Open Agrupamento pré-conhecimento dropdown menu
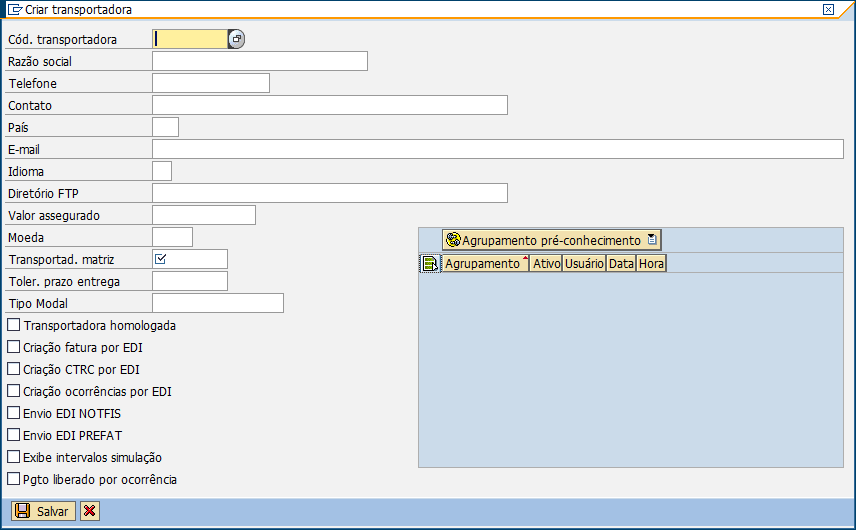 coord(652,240)
